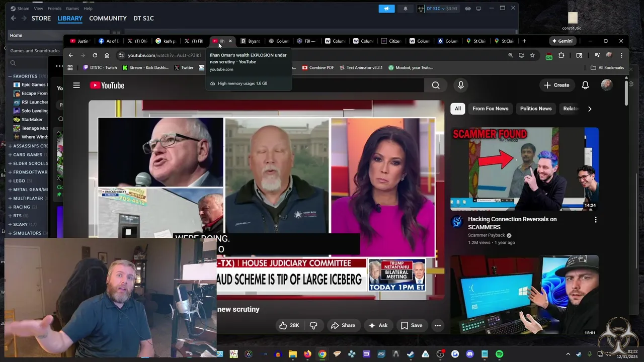Go back in the Steam window

point(13,18)
